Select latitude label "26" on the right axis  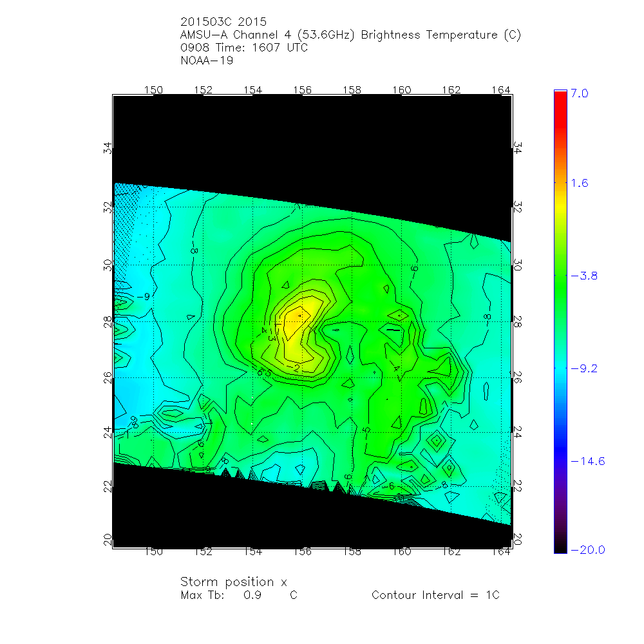pyautogui.click(x=518, y=377)
